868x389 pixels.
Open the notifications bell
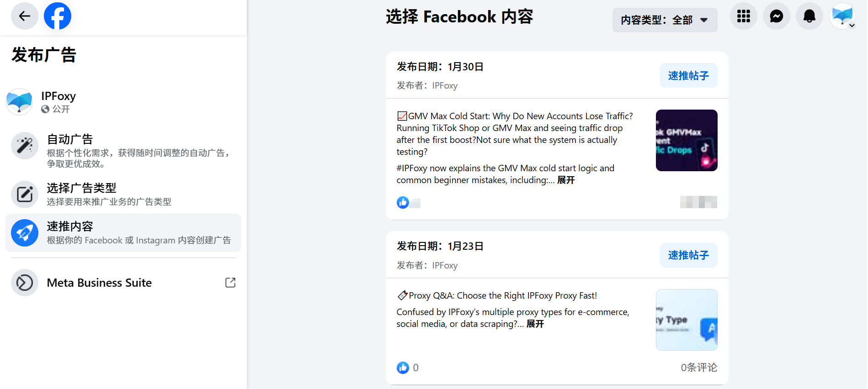tap(809, 16)
